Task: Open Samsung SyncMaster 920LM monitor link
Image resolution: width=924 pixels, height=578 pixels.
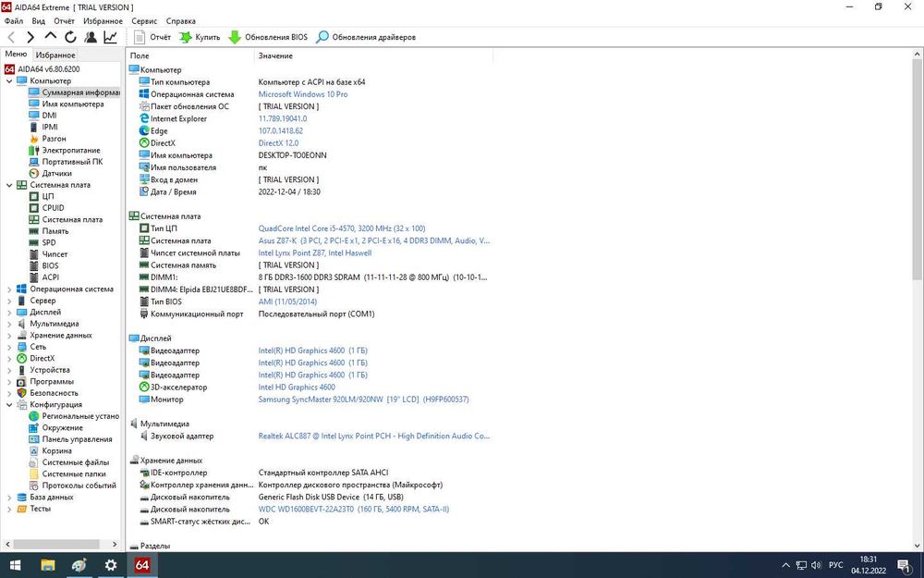Action: click(x=363, y=400)
